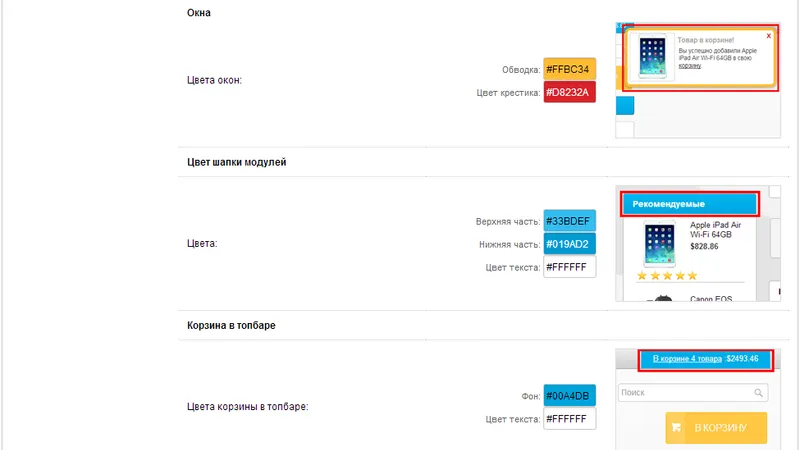Click the iPad Air thumbnail under Рекомендуемые
This screenshot has height=450, width=800.
point(659,244)
